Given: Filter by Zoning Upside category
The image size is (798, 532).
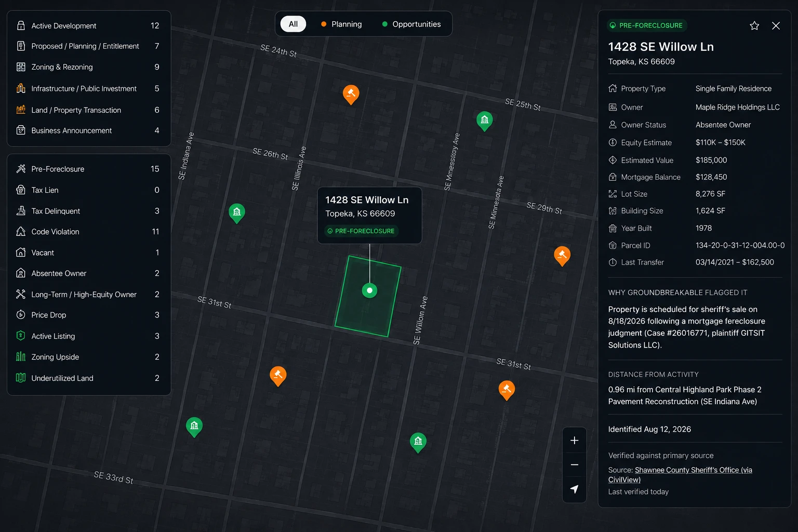Looking at the screenshot, I should (89, 357).
